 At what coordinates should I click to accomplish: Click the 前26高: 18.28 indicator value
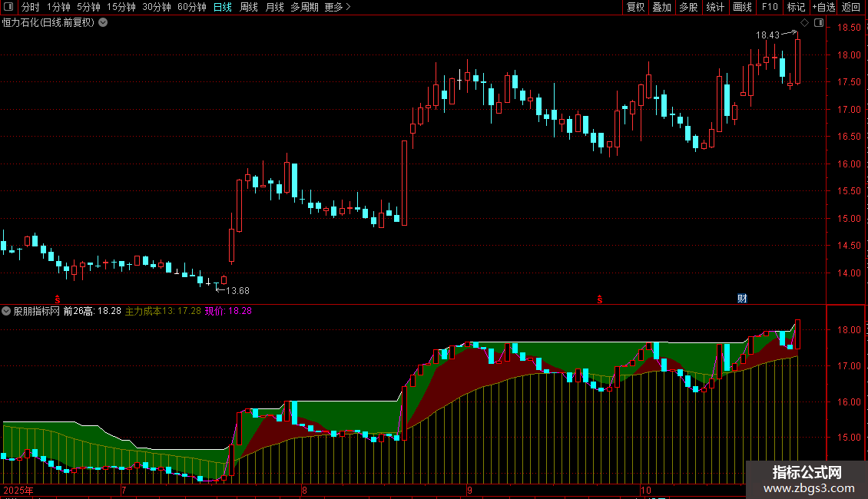(92, 311)
